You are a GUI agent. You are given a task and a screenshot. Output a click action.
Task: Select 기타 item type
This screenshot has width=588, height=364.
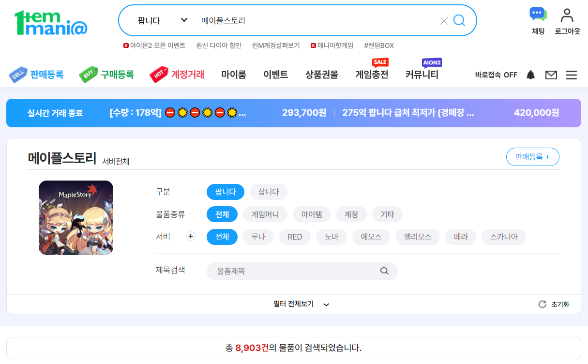point(387,214)
